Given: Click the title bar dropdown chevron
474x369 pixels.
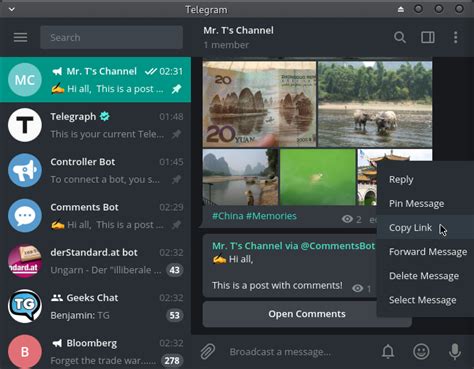Looking at the screenshot, I should click(x=12, y=9).
